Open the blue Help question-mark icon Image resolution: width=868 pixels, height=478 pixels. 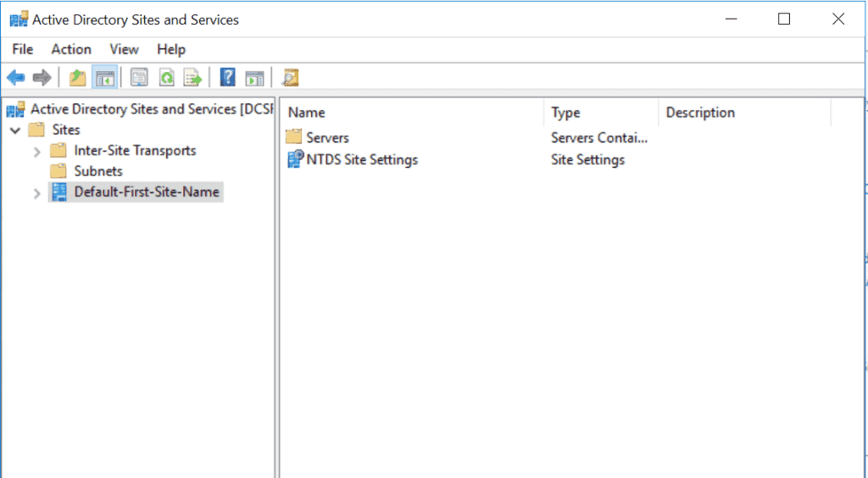(227, 77)
